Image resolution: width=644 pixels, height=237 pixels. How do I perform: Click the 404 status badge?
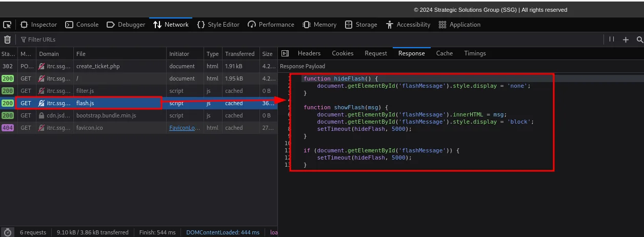click(8, 128)
